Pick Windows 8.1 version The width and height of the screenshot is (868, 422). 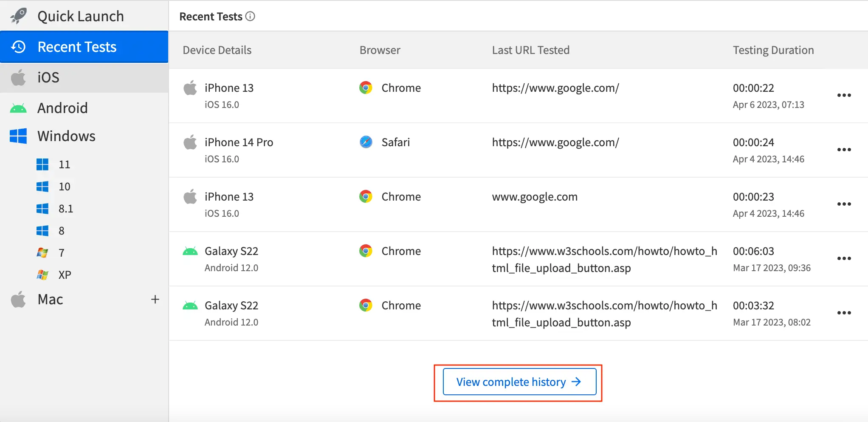pyautogui.click(x=65, y=209)
